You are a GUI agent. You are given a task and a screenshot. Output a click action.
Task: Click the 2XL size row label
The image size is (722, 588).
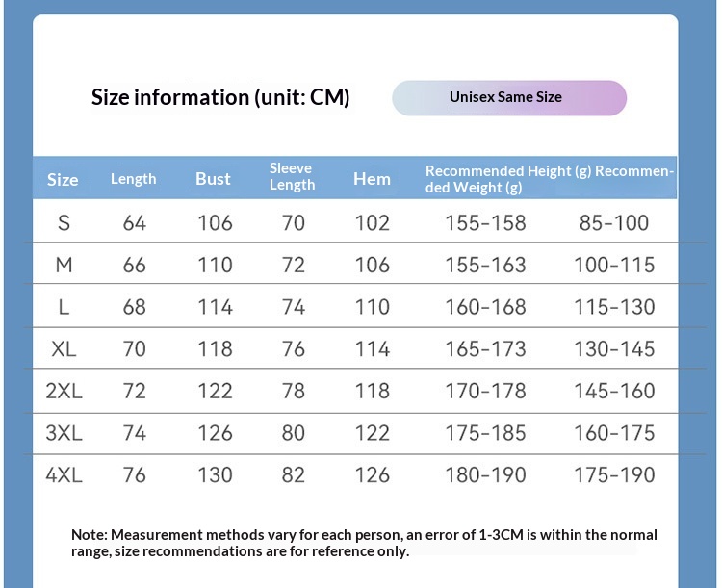(x=64, y=392)
